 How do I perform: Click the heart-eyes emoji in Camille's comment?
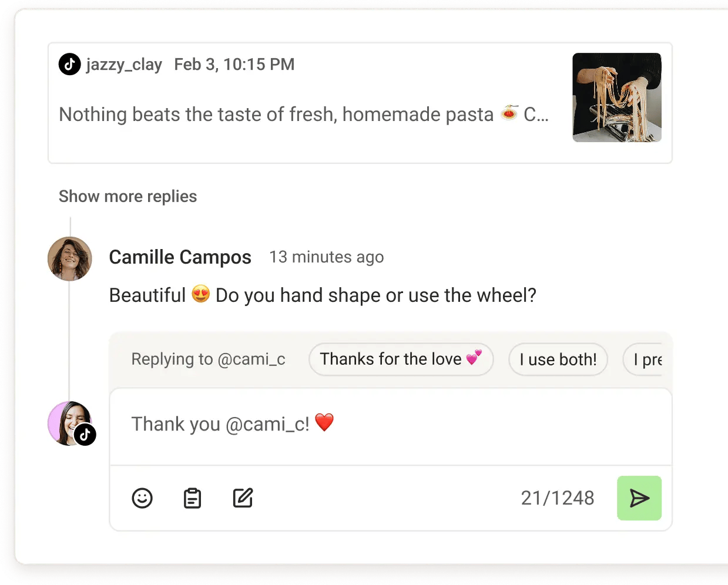[201, 294]
